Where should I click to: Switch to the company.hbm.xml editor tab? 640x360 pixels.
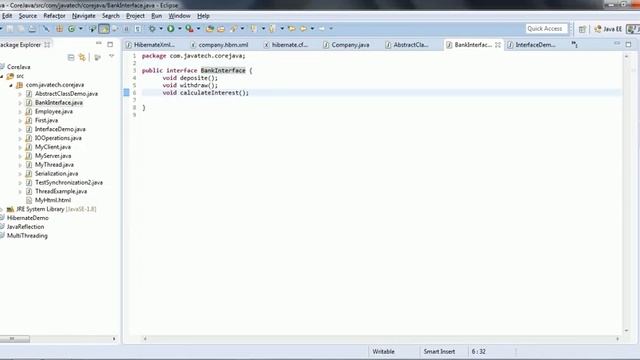(220, 45)
